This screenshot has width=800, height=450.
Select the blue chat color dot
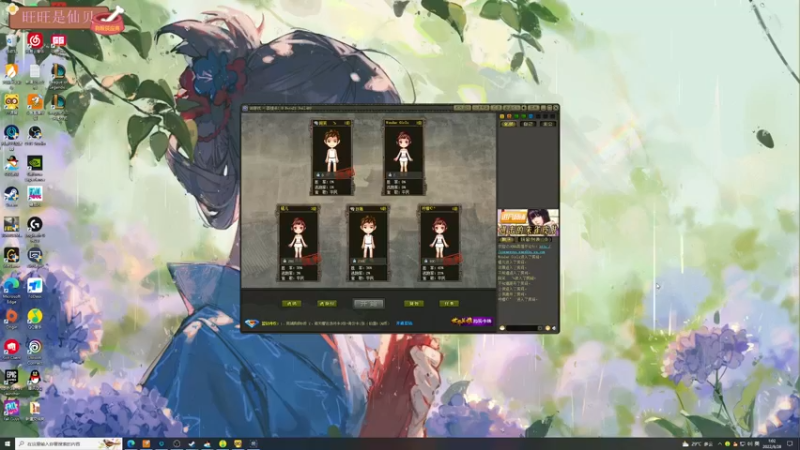pos(531,116)
